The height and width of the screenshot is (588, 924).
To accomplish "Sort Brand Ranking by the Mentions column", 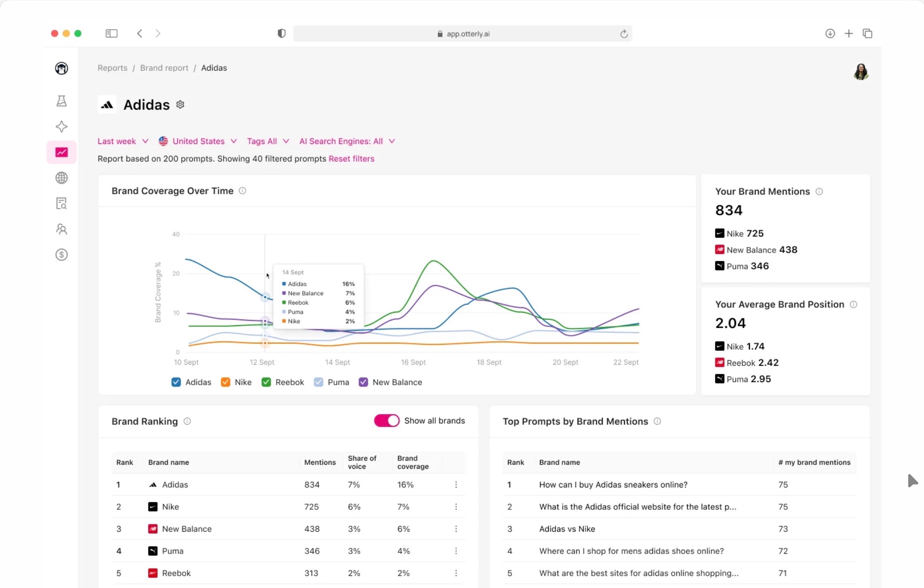I will pyautogui.click(x=320, y=462).
